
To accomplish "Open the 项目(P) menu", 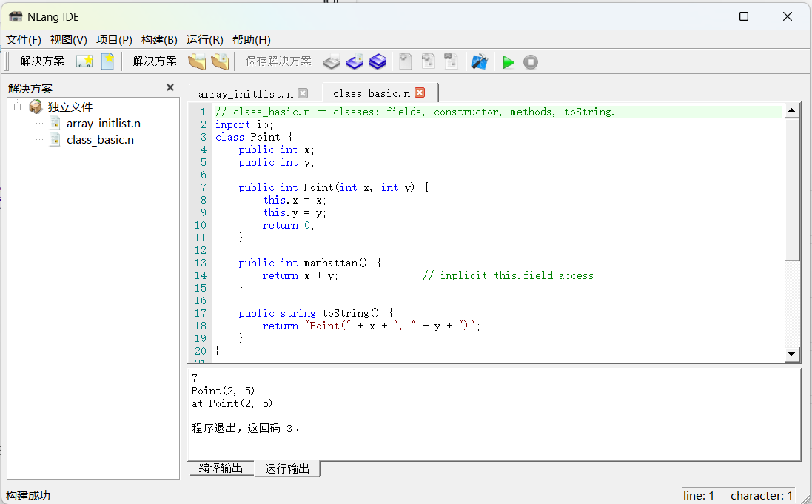I will [114, 40].
